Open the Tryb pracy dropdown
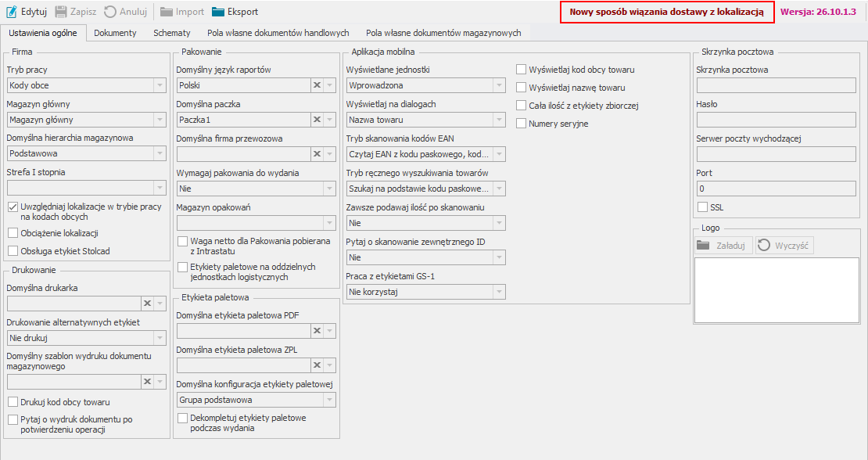Screen dimensions: 868x460 160,85
